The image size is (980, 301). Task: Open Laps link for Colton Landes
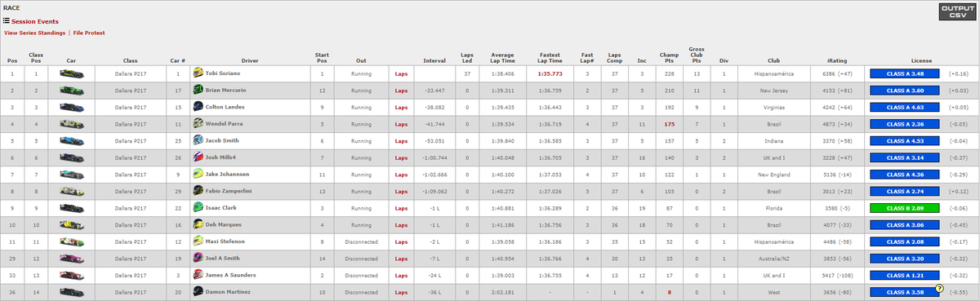[401, 107]
